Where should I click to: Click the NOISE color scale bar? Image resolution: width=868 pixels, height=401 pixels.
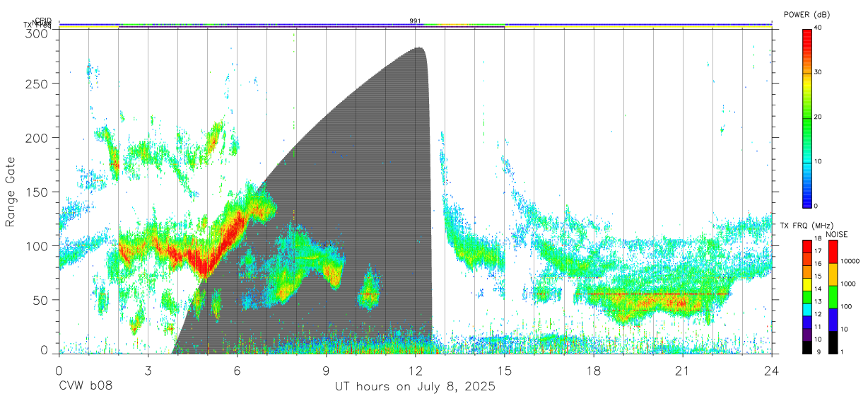[833, 296]
